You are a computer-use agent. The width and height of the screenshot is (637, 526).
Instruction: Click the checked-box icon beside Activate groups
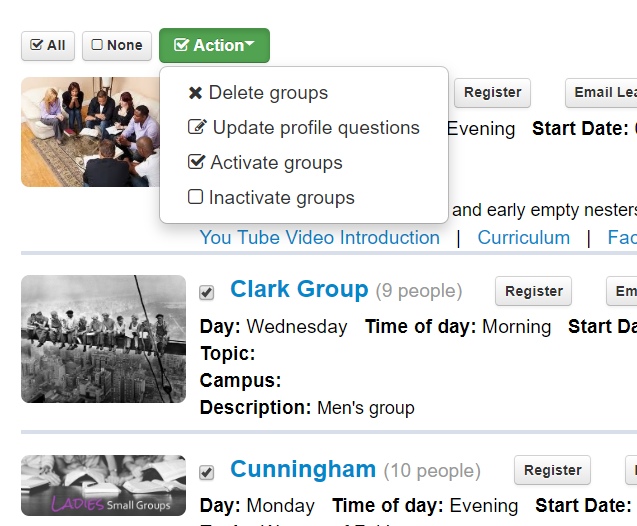coord(196,162)
